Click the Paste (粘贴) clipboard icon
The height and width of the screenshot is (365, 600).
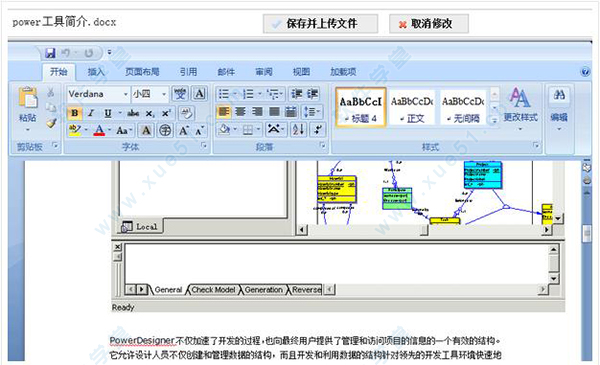pyautogui.click(x=28, y=97)
